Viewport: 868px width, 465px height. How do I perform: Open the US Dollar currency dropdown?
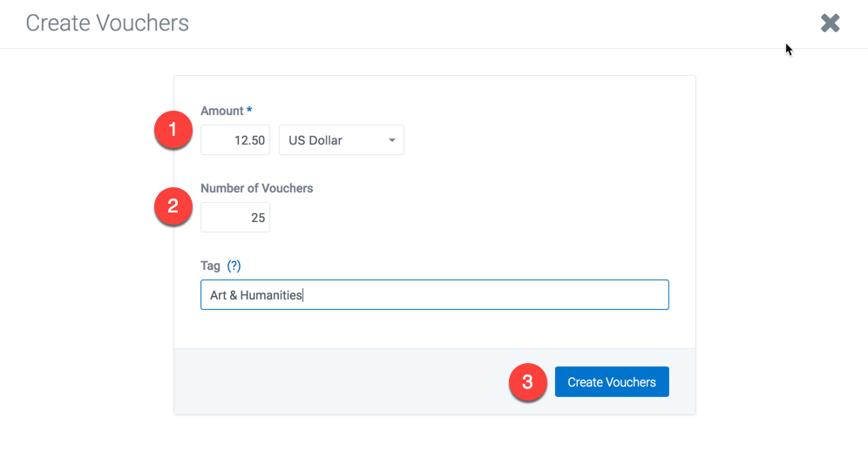point(342,140)
